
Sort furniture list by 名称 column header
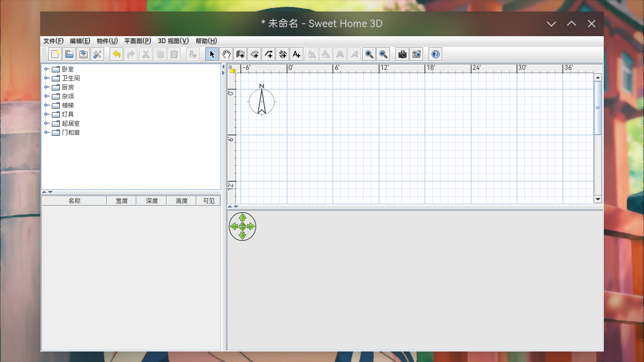[74, 201]
